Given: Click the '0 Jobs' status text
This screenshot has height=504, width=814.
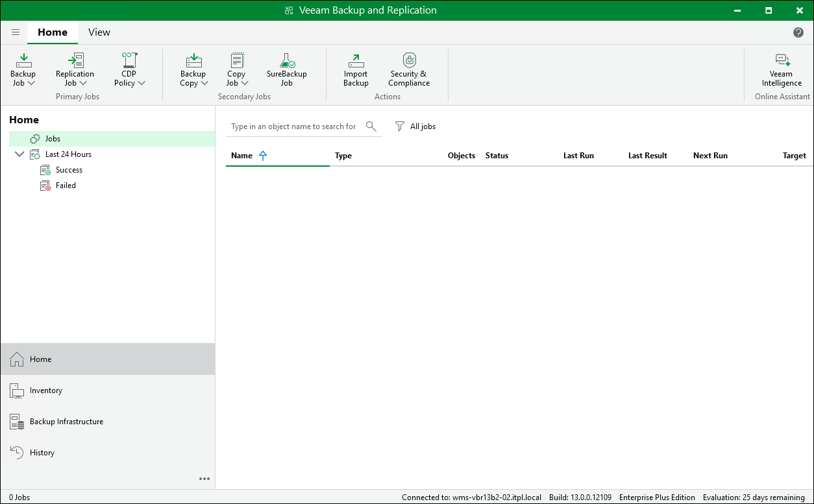Looking at the screenshot, I should 19,498.
